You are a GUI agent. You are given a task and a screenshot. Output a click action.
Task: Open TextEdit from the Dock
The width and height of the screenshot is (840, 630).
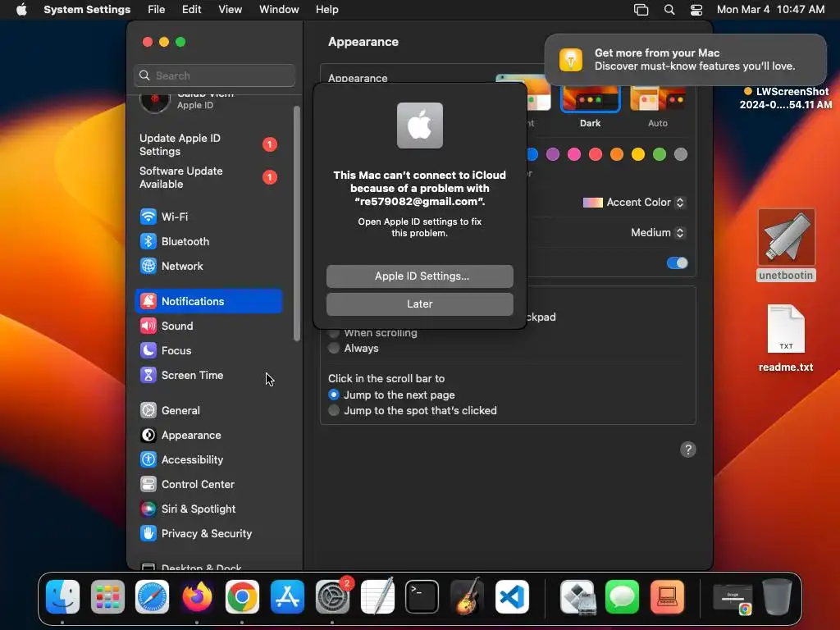tap(377, 597)
